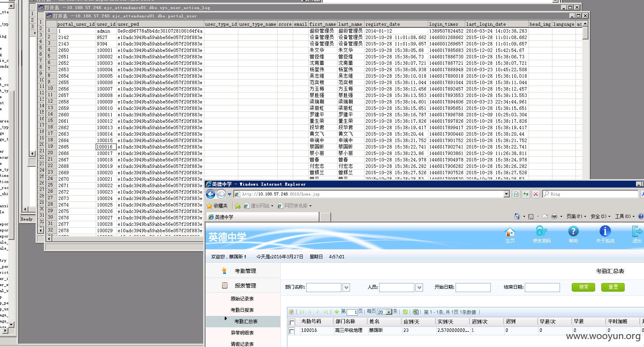Click the admin cell in portal_user table

[106, 31]
